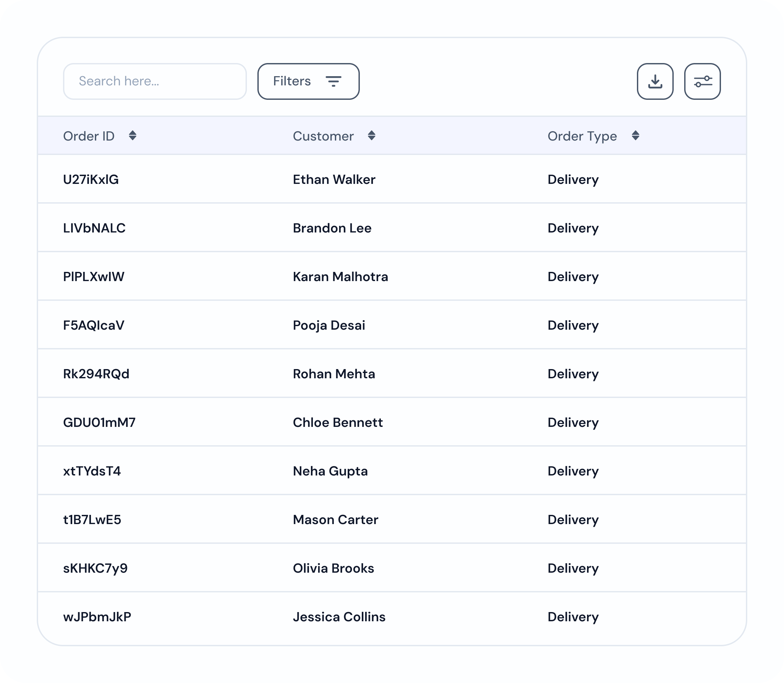Sort by Order Type arrows
This screenshot has width=784, height=683.
point(635,136)
